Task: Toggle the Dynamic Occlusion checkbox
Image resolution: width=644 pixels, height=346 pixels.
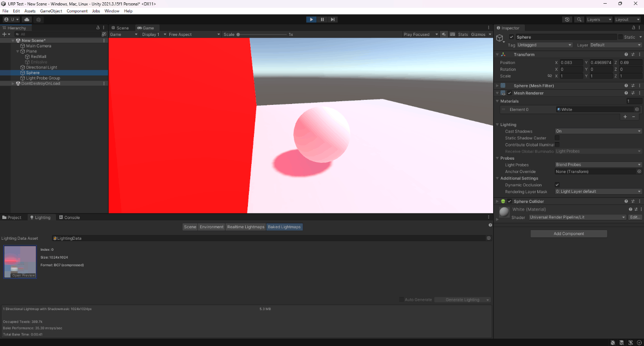Action: 557,185
